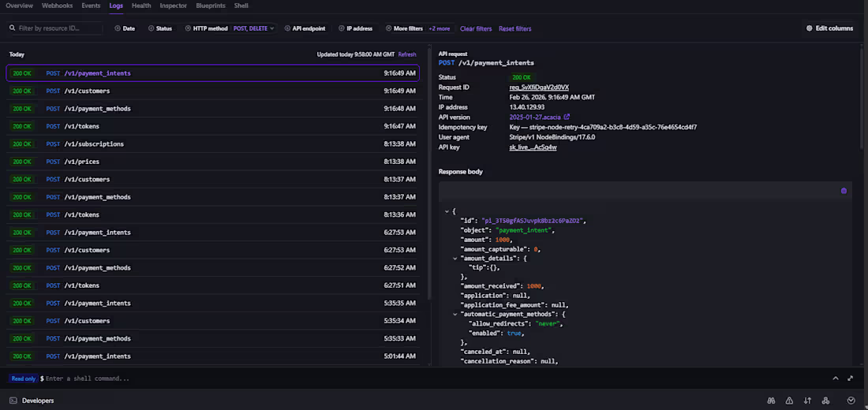The image size is (868, 410).
Task: Open the /v1/prices log row
Action: (x=212, y=162)
